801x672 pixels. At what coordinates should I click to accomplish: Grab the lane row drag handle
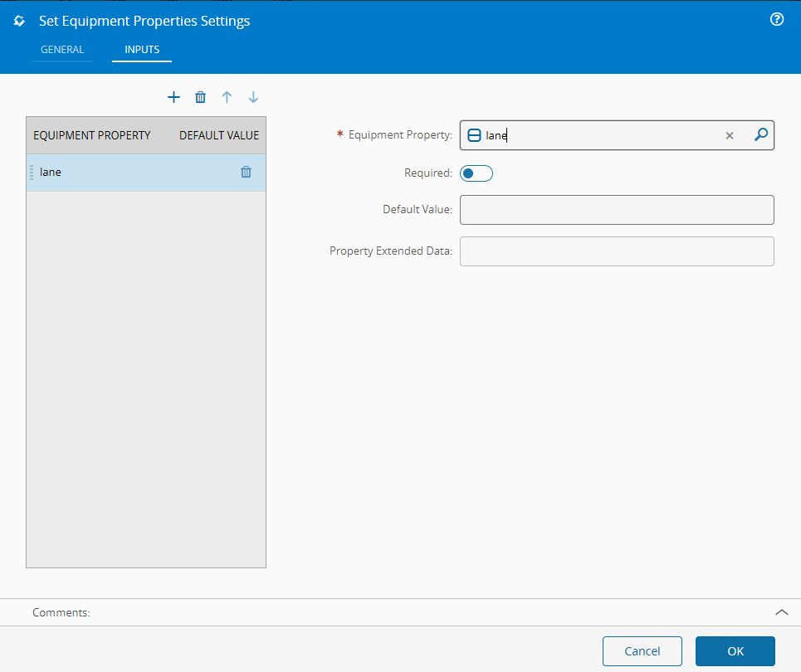33,172
